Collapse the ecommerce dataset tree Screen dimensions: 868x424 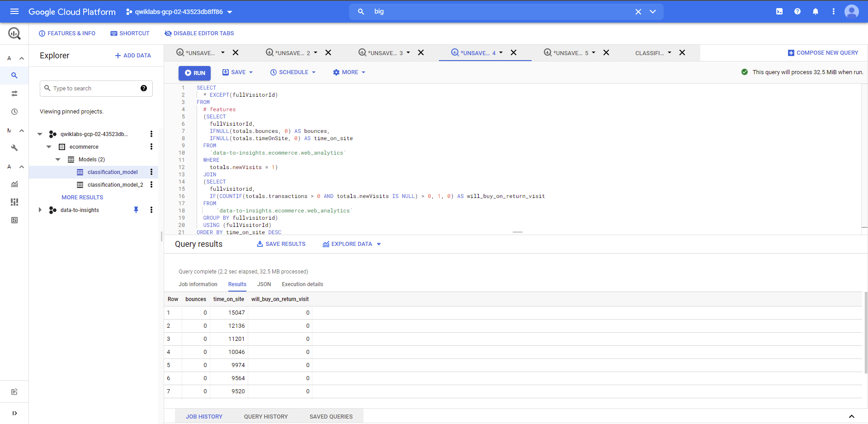point(48,146)
